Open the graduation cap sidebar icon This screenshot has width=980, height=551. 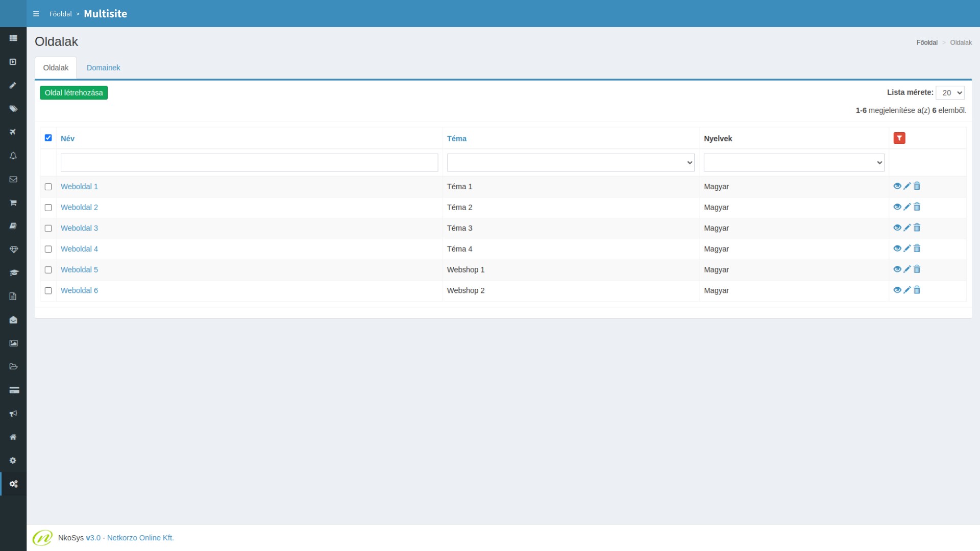13,273
